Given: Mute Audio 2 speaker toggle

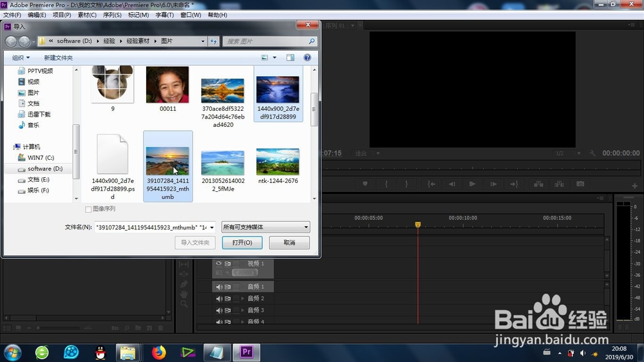Looking at the screenshot, I should (219, 299).
